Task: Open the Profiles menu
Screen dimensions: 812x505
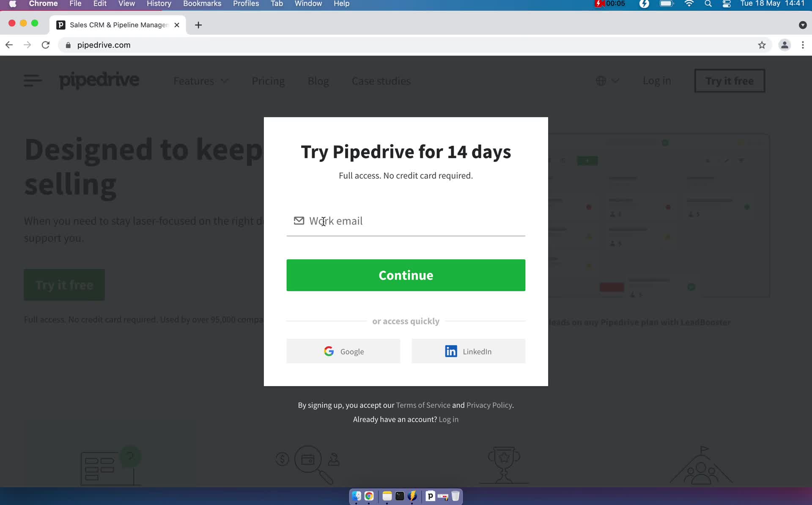Action: pos(246,4)
